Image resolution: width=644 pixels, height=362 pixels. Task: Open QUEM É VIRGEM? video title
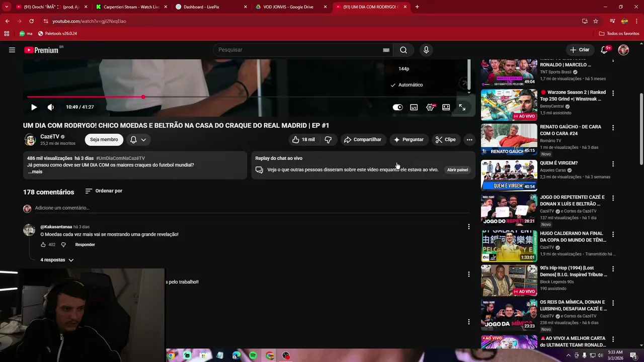(558, 163)
